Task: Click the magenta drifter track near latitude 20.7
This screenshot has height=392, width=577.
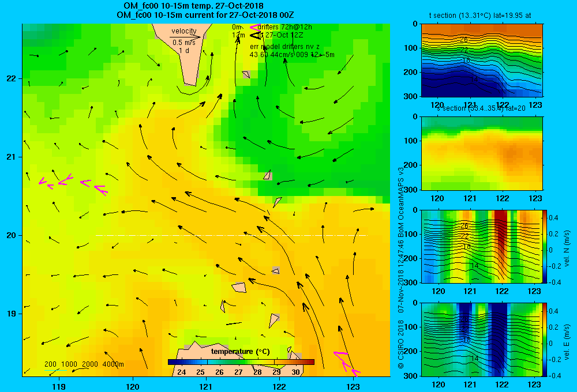Action: click(x=73, y=184)
